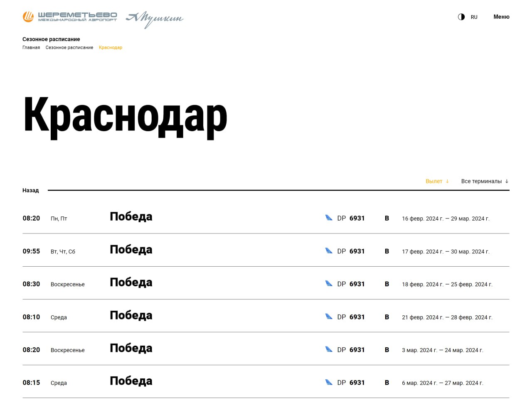
Task: Click the Назад back button
Action: tap(31, 190)
